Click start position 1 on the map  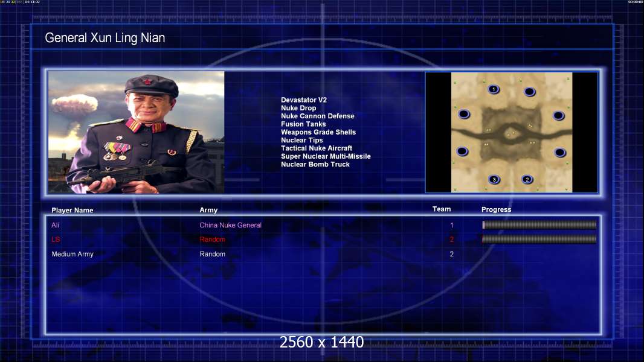tap(494, 89)
